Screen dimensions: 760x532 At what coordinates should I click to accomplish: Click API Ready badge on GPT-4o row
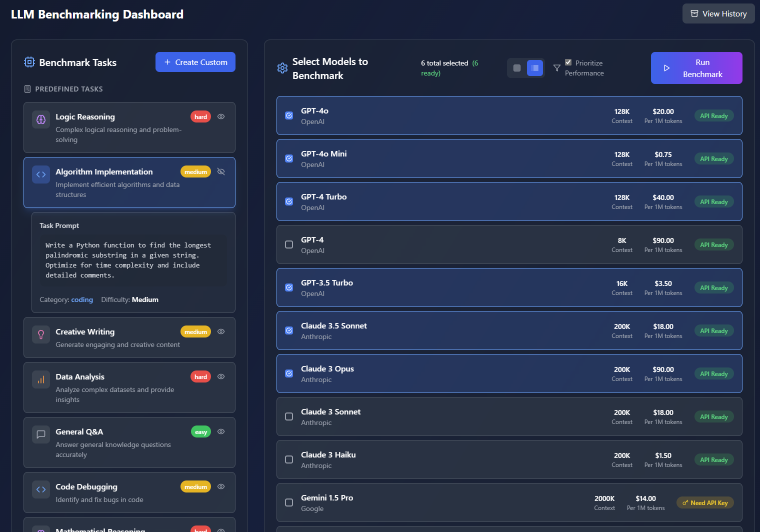point(714,115)
